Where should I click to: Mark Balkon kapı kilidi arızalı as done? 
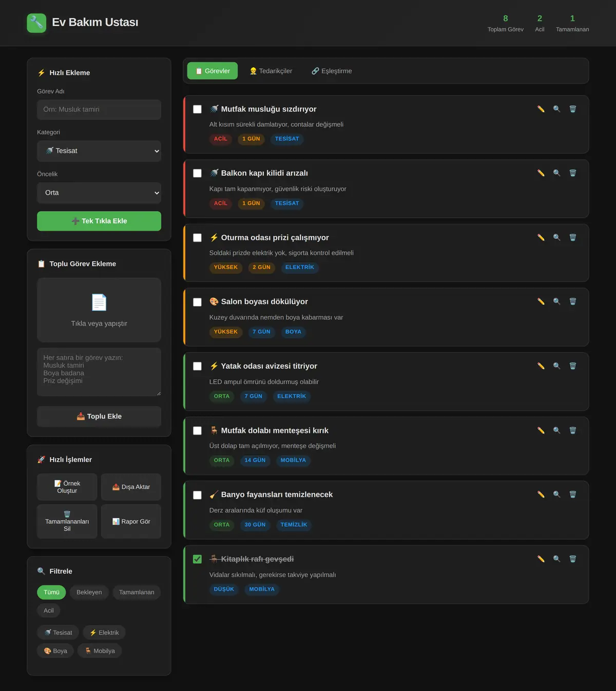coord(197,174)
